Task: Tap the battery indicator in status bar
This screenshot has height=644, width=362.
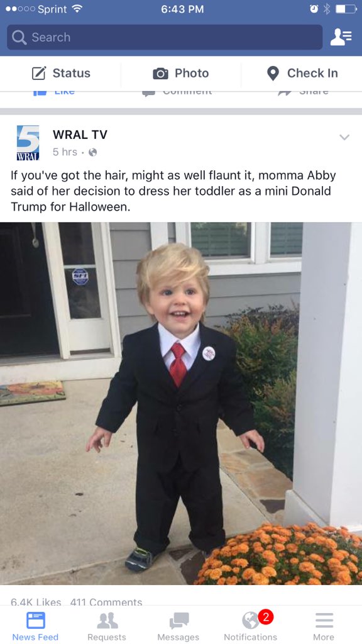Action: pyautogui.click(x=346, y=9)
